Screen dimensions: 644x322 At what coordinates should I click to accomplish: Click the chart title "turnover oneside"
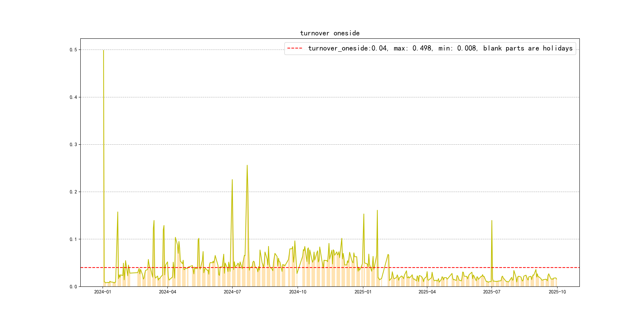[330, 33]
